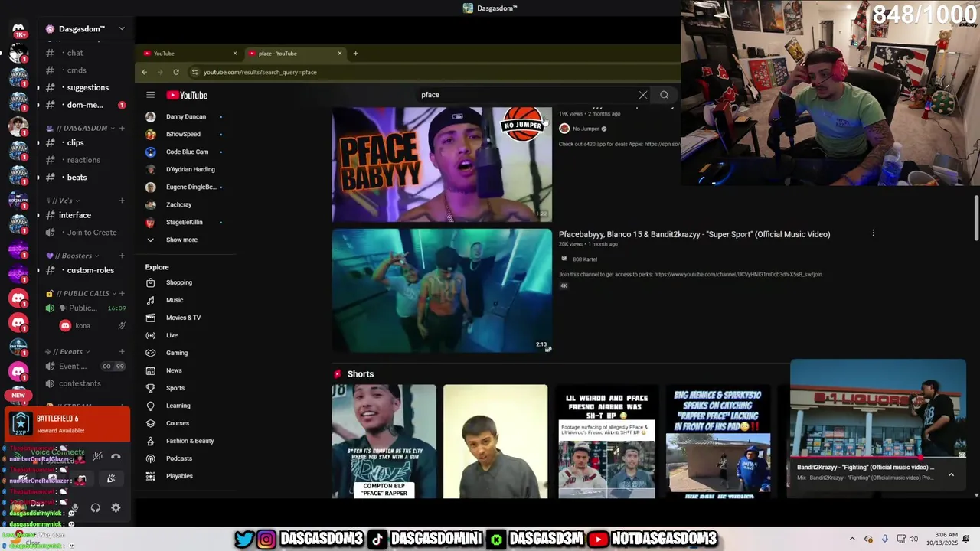Open the Lil Weirdo and Pface Short
Screen dimensions: 980x551
click(606, 442)
